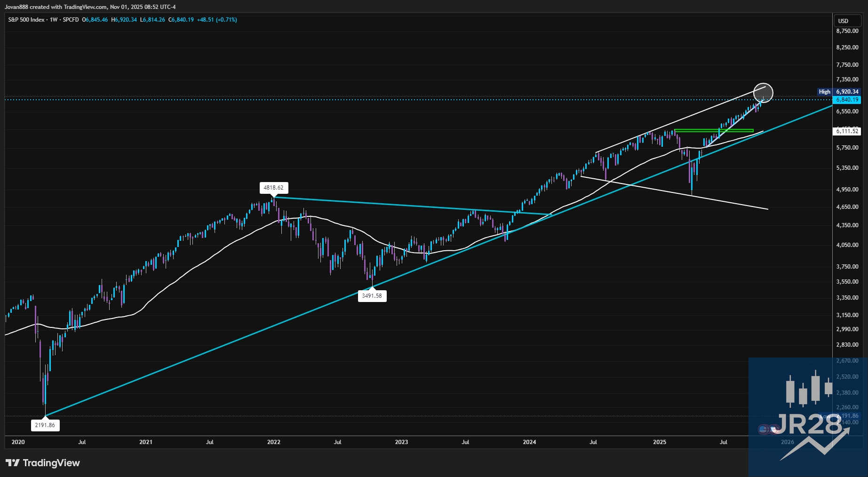
Task: Click the 6,111.52 moving average price tag
Action: 847,131
